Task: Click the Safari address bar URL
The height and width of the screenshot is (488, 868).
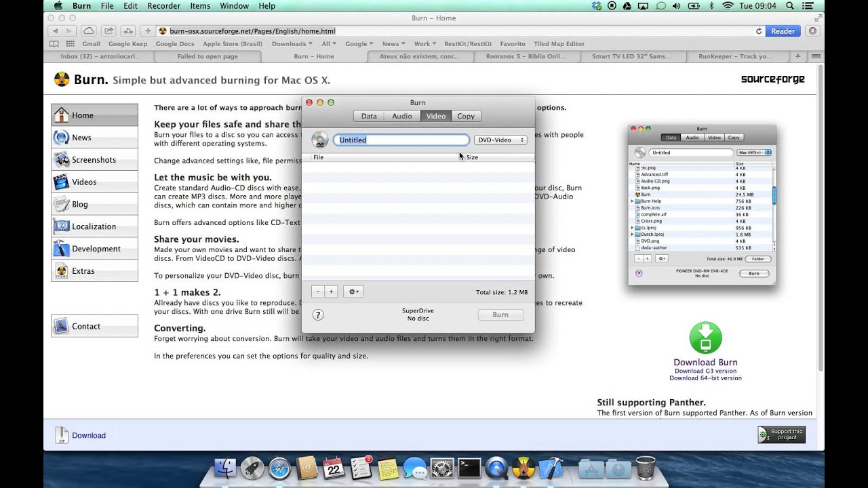Action: (252, 31)
